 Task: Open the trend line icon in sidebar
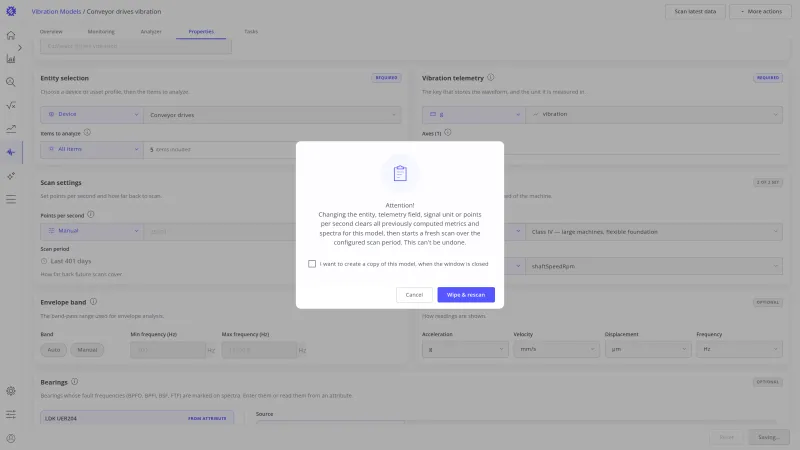click(11, 129)
